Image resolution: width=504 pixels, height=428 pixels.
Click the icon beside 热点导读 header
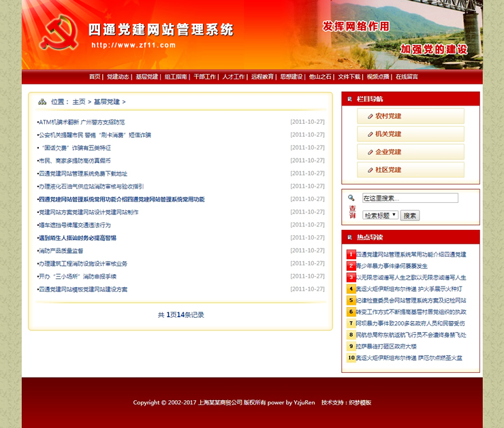349,237
